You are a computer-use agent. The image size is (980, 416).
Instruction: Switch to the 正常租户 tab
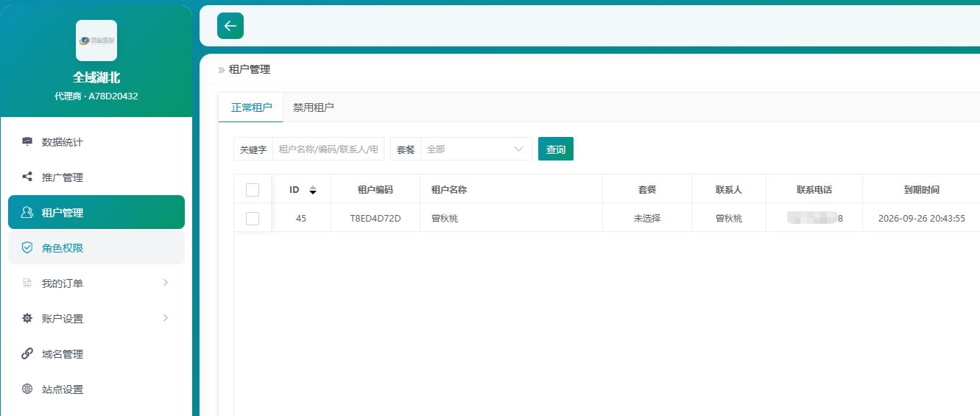(251, 107)
